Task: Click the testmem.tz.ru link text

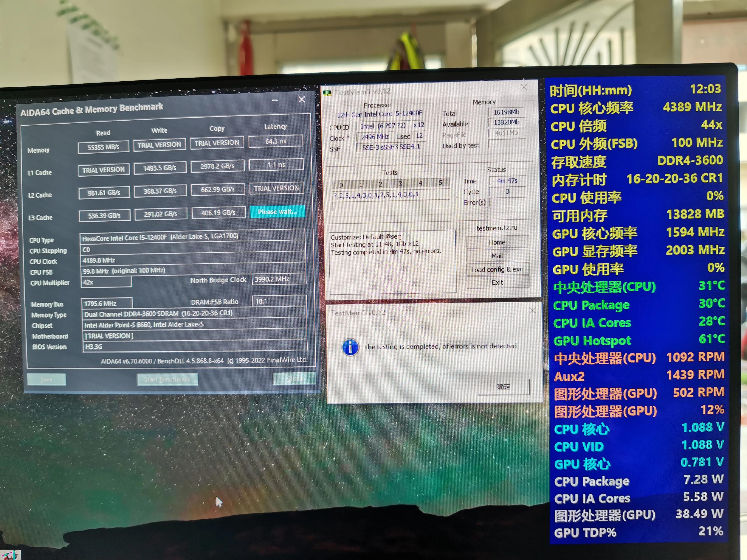Action: click(x=497, y=228)
